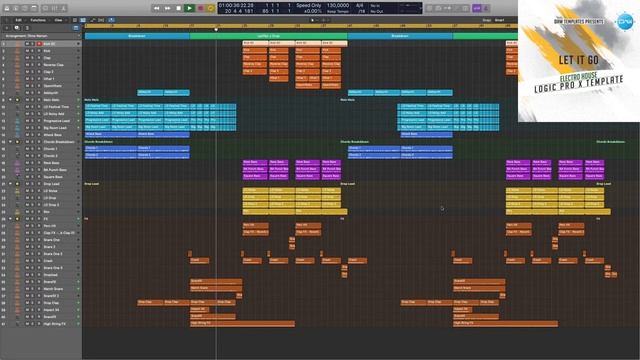The width and height of the screenshot is (640, 360).
Task: Toggle the metronome icon
Action: 486,8
